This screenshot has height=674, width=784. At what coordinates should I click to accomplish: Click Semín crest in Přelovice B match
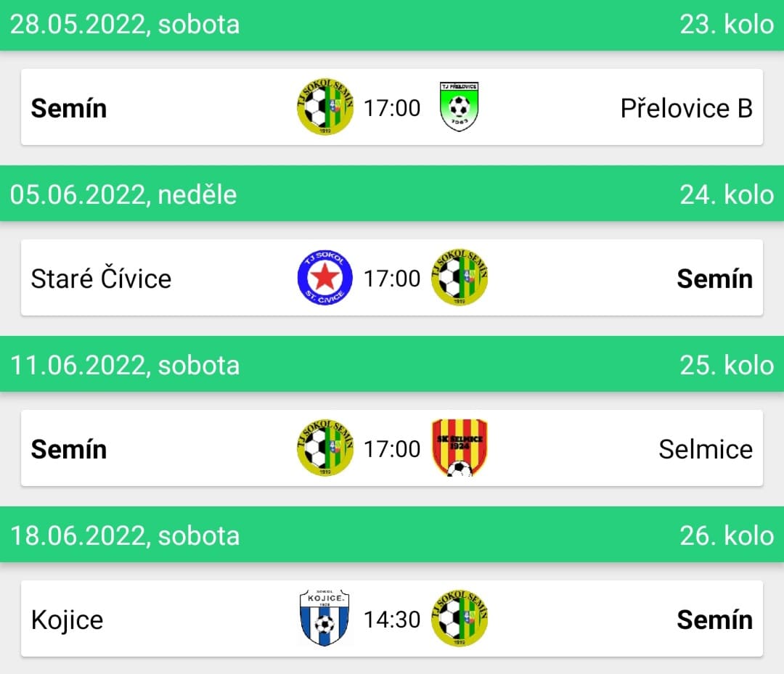(x=325, y=107)
